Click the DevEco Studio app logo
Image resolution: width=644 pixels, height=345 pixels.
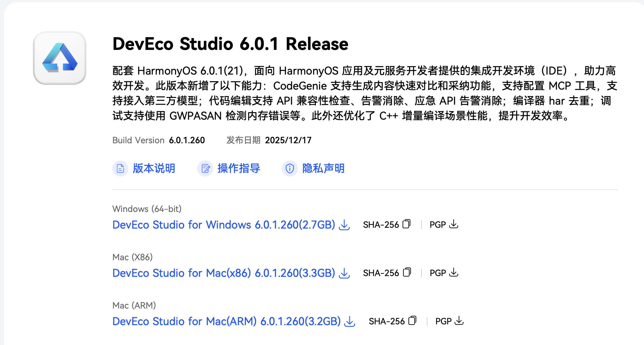pos(60,58)
